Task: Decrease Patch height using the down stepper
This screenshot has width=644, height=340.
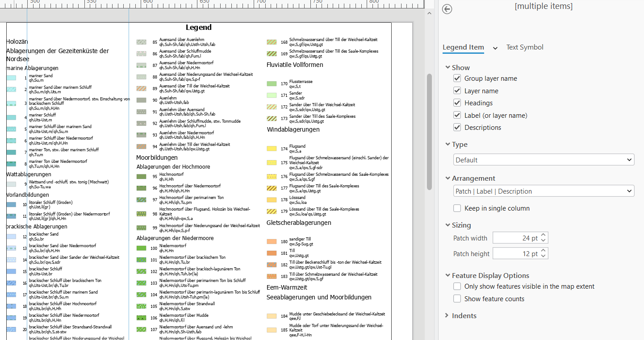Action: pyautogui.click(x=543, y=255)
